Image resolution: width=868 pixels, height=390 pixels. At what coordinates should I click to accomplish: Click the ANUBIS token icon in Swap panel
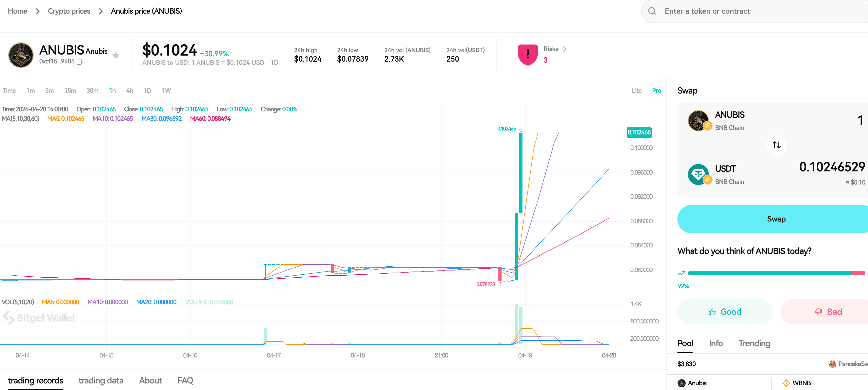[698, 121]
